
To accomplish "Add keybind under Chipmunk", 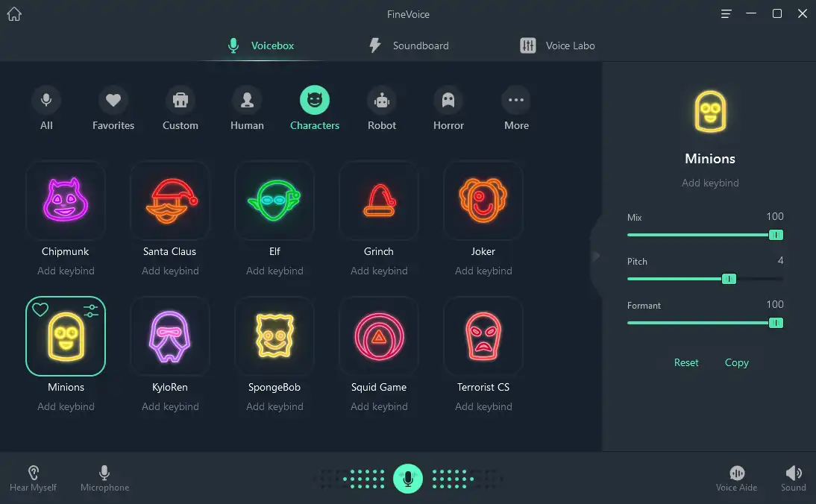I will coord(66,271).
